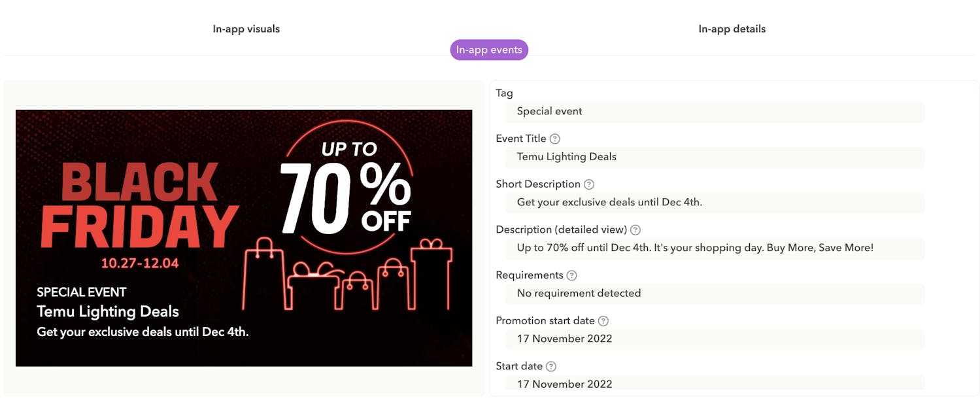The height and width of the screenshot is (408, 980).
Task: Click the Temu Lighting Deals title field
Action: (x=715, y=157)
